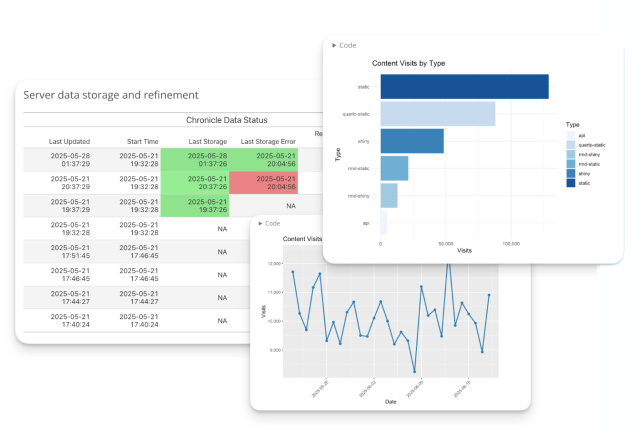
Task: Click the rmd-shiny bar
Action: click(x=389, y=195)
